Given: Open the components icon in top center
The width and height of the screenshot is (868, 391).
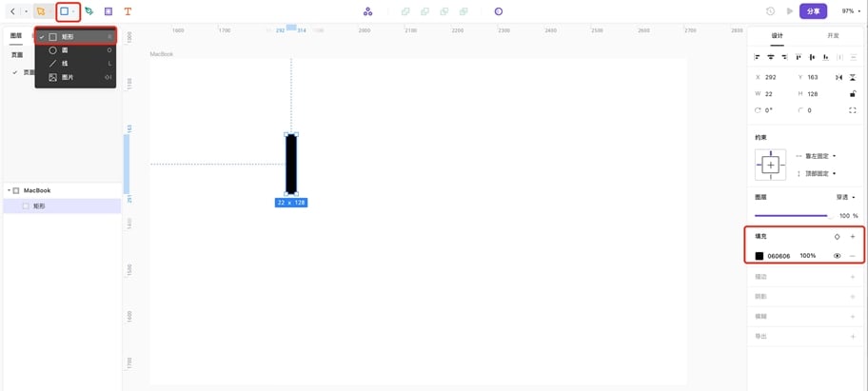Looking at the screenshot, I should point(367,11).
